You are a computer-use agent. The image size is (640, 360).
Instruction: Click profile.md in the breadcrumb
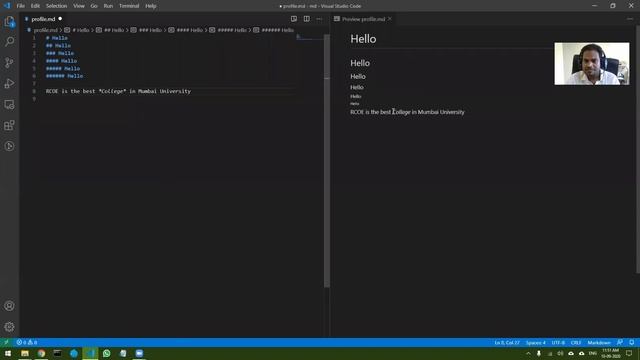click(45, 30)
